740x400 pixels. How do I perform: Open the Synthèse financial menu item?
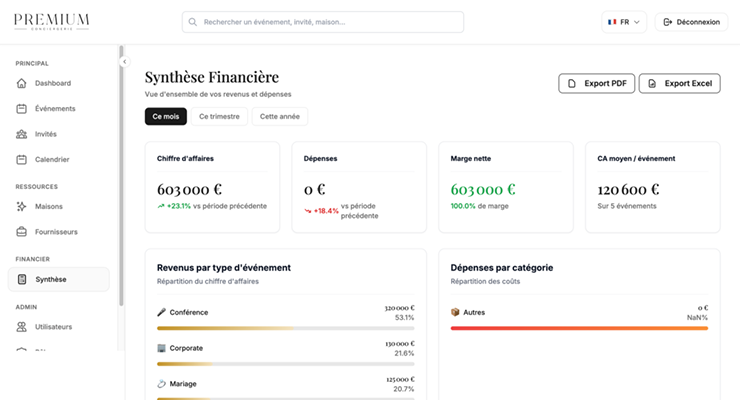tap(58, 279)
